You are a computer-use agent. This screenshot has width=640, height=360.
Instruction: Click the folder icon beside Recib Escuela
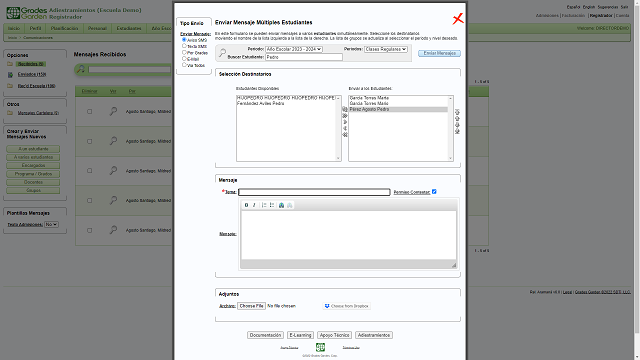coord(10,86)
